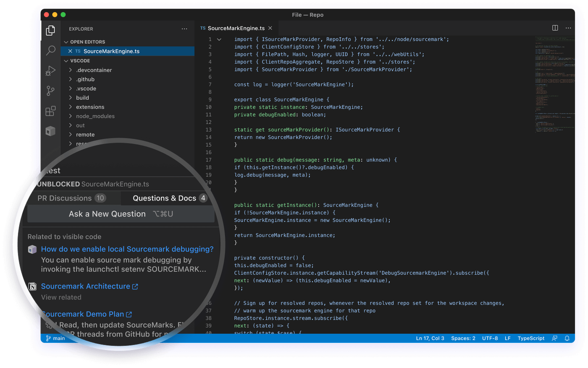Expand the .devcontainer folder

click(71, 70)
